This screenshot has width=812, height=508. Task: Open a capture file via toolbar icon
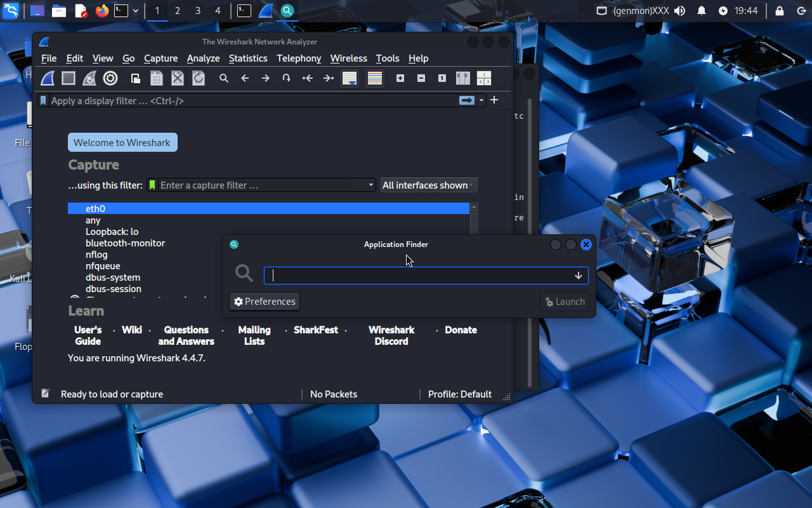point(136,78)
